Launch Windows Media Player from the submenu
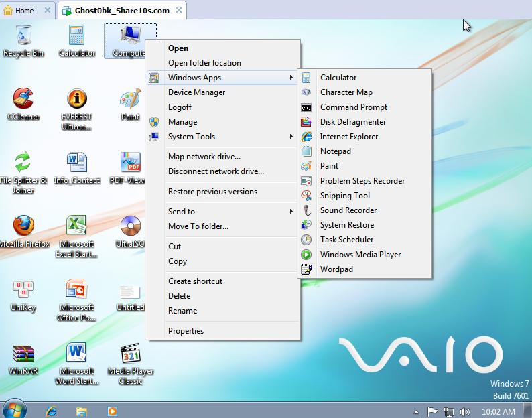Screen dimensions: 532x418 point(364,255)
